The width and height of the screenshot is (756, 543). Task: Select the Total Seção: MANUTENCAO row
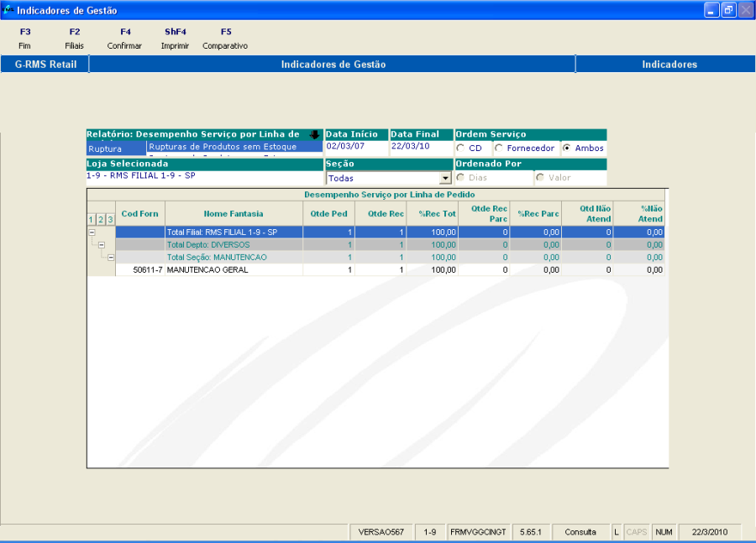(390, 258)
